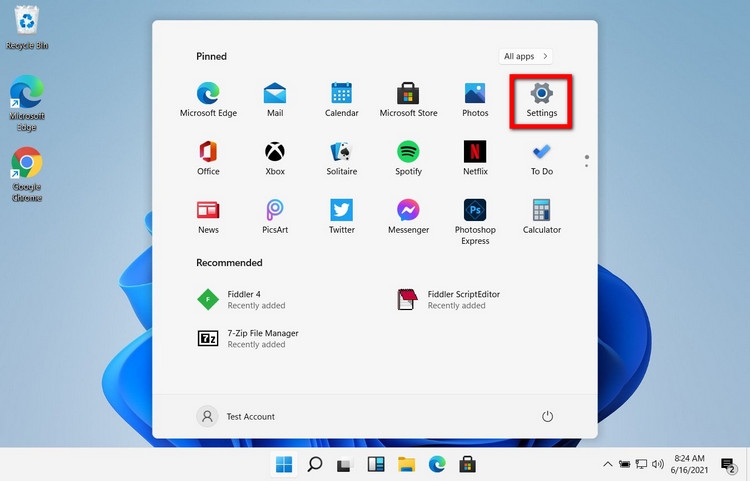Open the Twitter app
The width and height of the screenshot is (750, 481).
point(342,217)
